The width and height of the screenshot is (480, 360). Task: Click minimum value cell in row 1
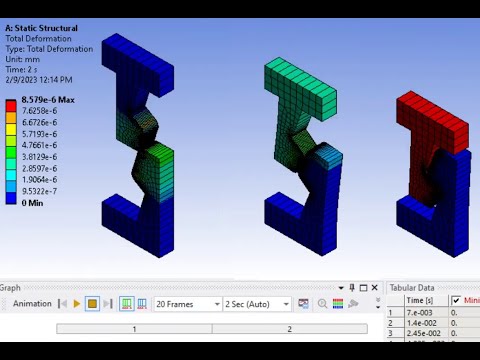(x=465, y=313)
